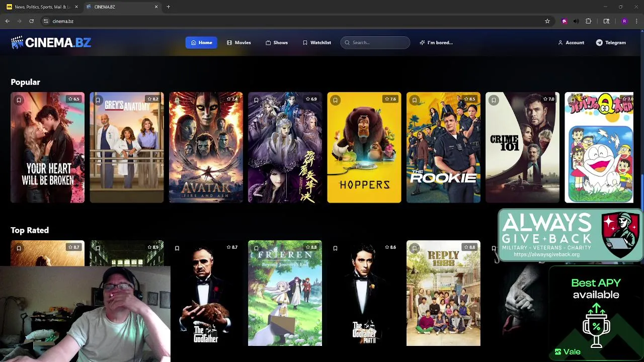Click the 8.8 rating on Frieren
The image size is (644, 362).
point(311,247)
